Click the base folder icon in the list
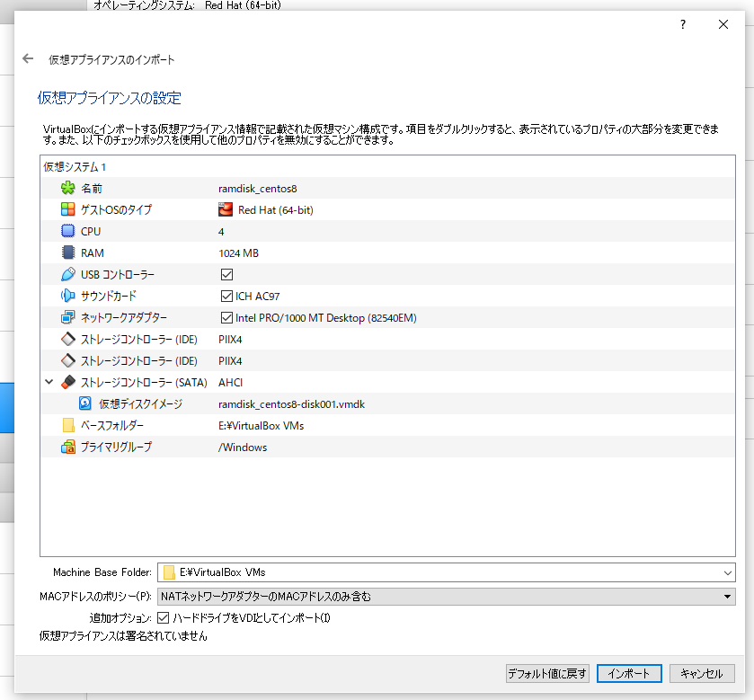Viewport: 754px width, 700px height. click(x=68, y=425)
